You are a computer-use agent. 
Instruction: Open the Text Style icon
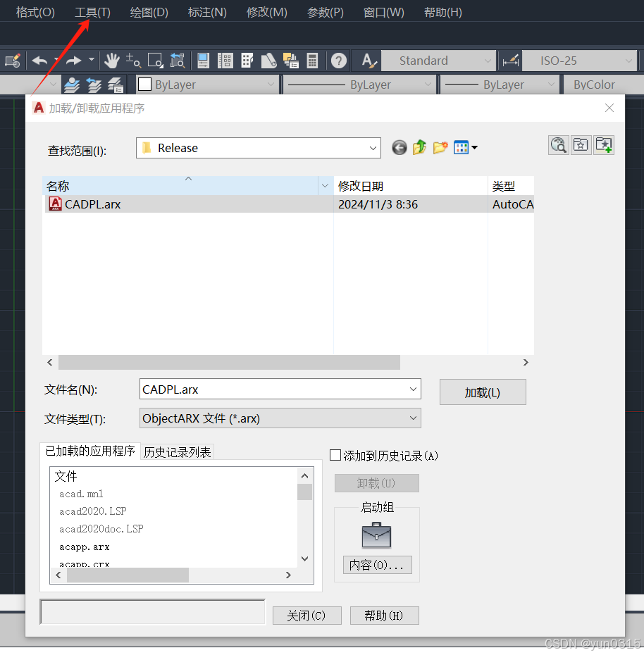(x=369, y=61)
